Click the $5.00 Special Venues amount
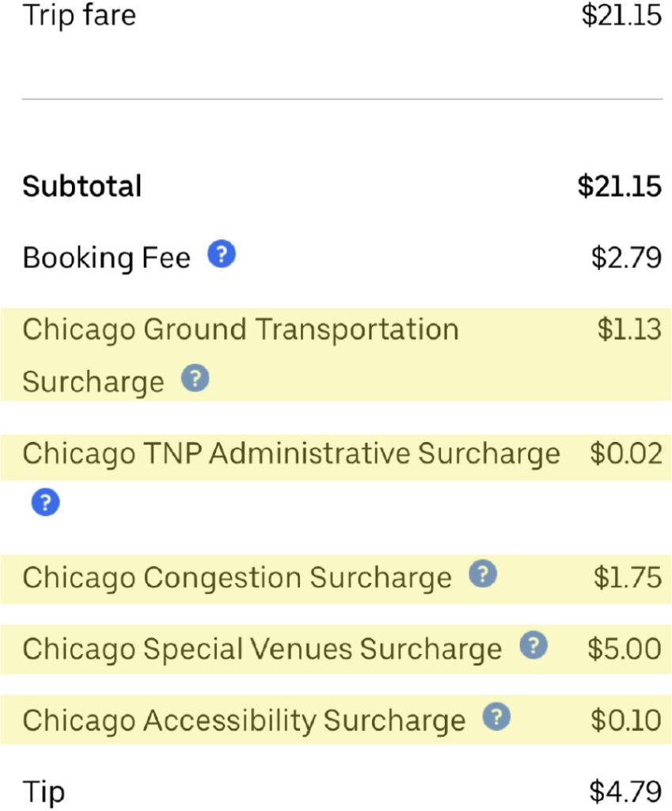Image resolution: width=672 pixels, height=811 pixels. click(624, 649)
